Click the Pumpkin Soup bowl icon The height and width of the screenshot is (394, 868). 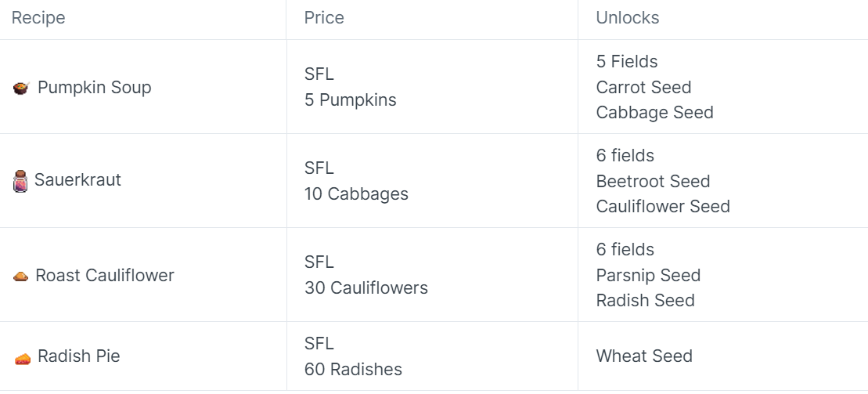click(21, 88)
